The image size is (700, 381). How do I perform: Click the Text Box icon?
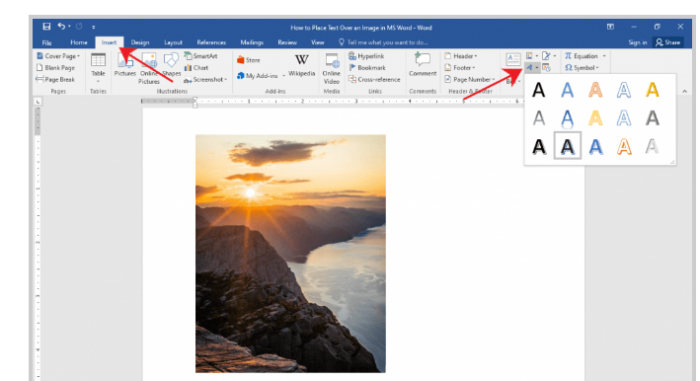pos(513,59)
